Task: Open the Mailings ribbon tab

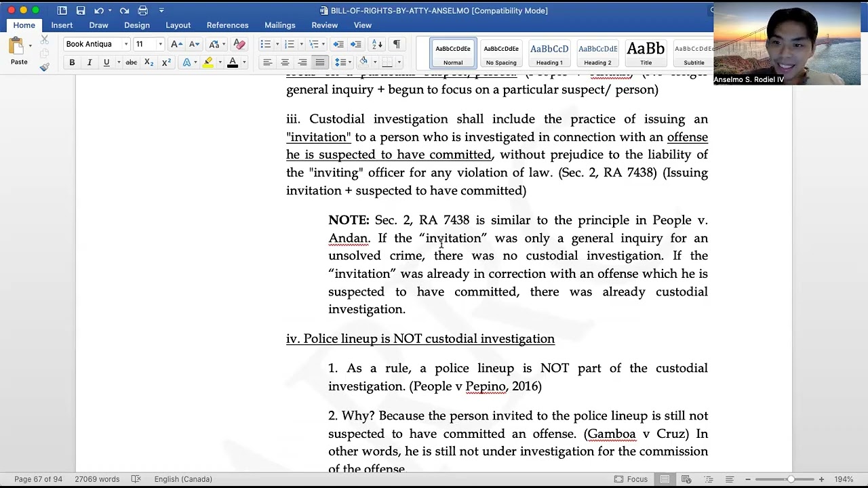Action: click(x=280, y=25)
